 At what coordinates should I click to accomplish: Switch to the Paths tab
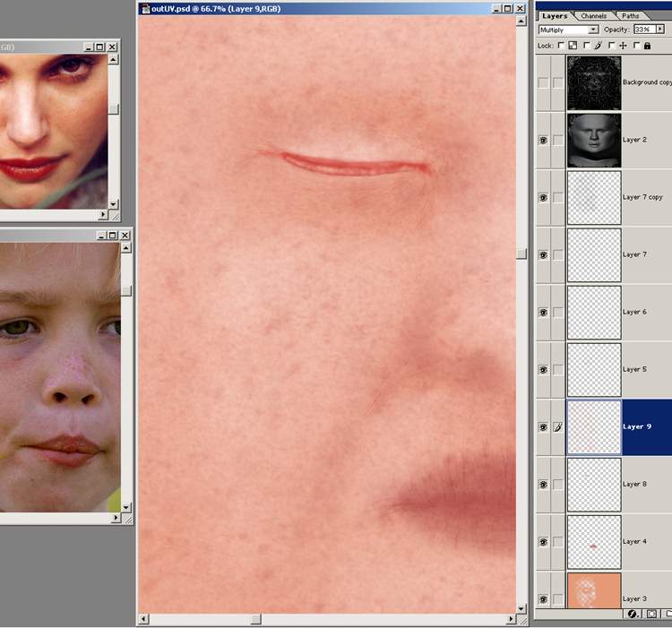(x=631, y=15)
